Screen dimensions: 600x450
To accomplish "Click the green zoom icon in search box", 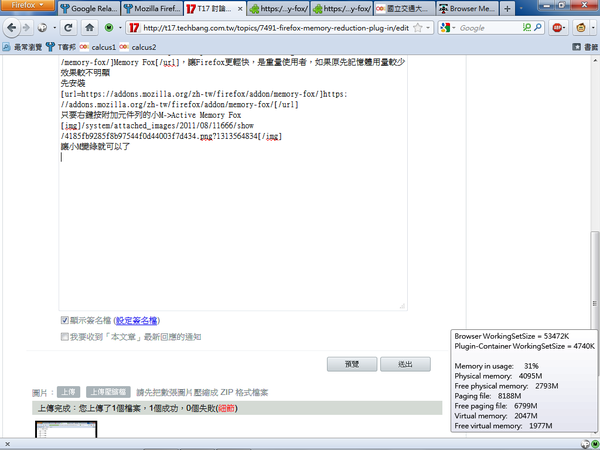I will pyautogui.click(x=527, y=27).
